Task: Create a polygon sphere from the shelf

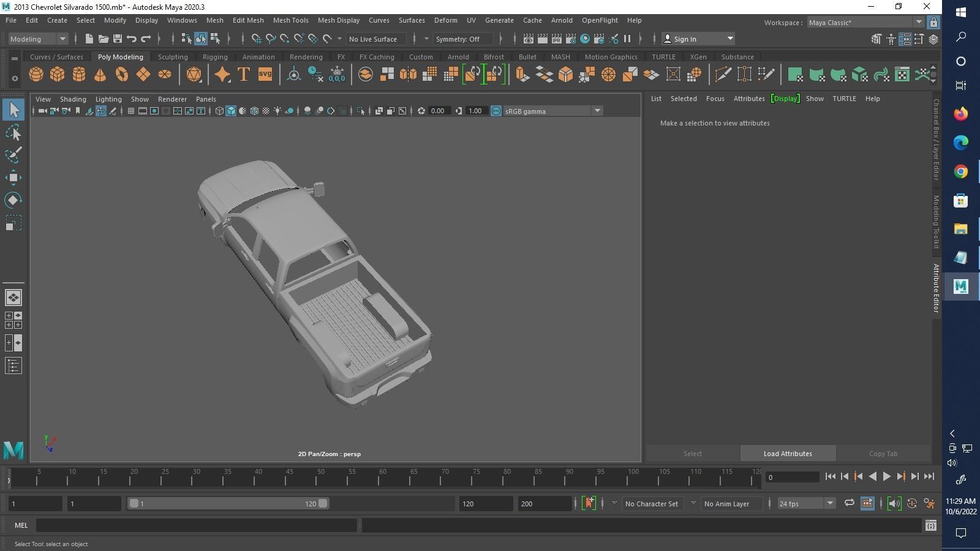Action: point(36,75)
